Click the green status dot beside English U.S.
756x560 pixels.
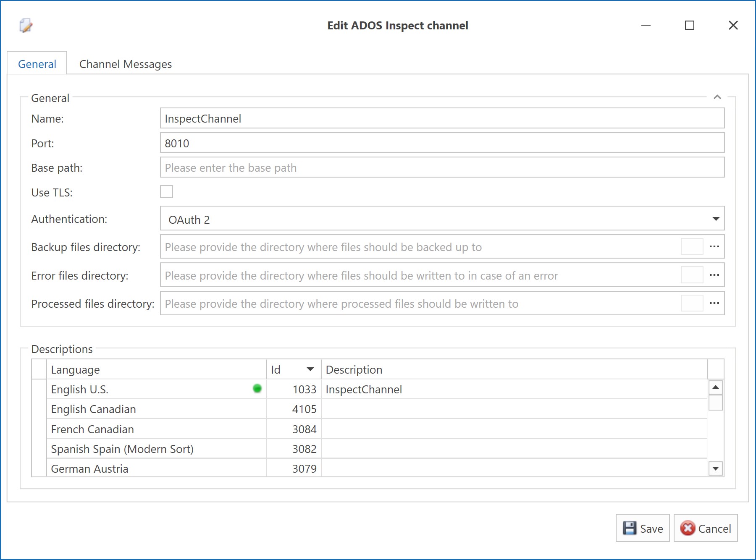coord(258,389)
